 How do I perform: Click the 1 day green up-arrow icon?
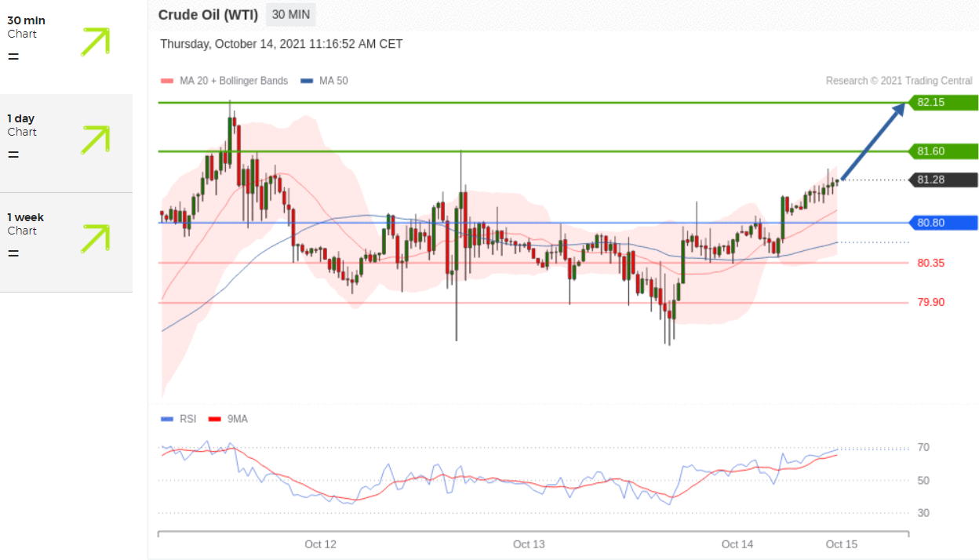click(95, 140)
